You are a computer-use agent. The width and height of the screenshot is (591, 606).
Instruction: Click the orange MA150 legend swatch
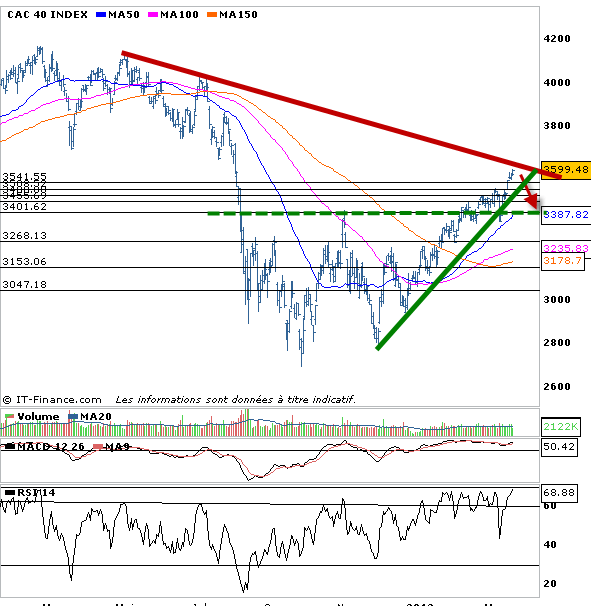212,15
